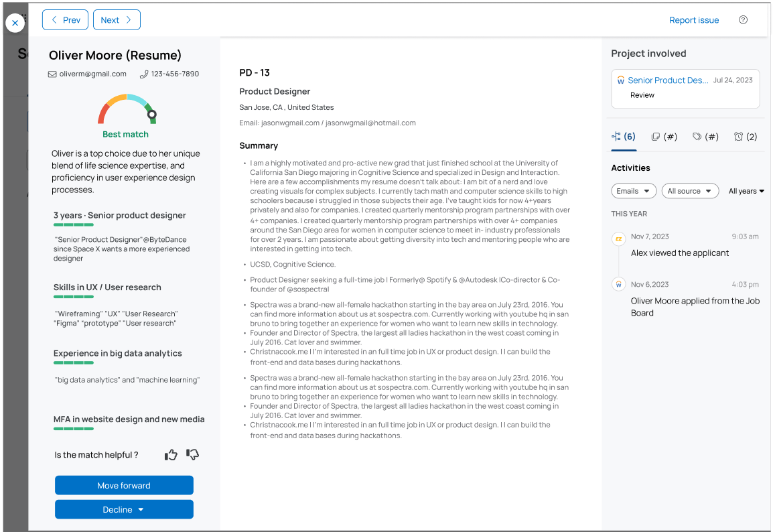Go to the Prev applicant
Image resolution: width=773 pixels, height=532 pixels.
(65, 20)
